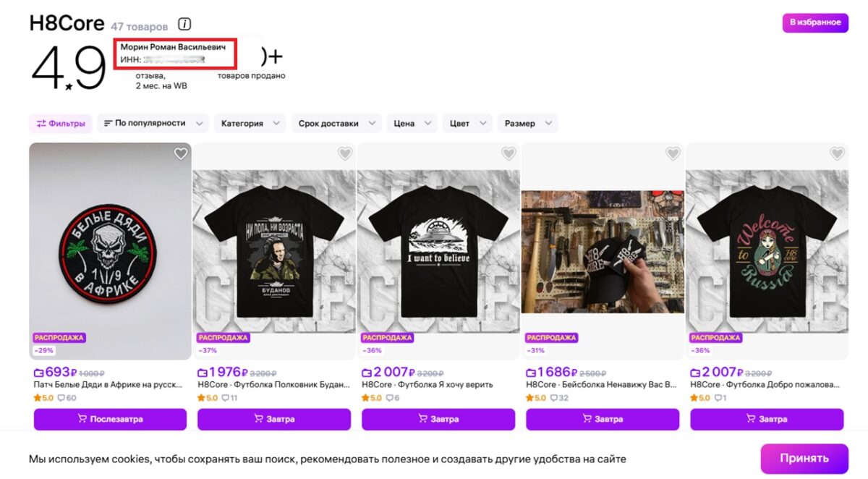868x479 pixels.
Task: Open the Цена filter dropdown
Action: click(x=412, y=124)
